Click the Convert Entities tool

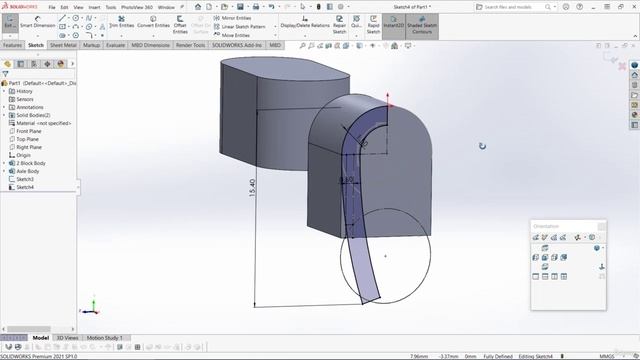tap(153, 22)
